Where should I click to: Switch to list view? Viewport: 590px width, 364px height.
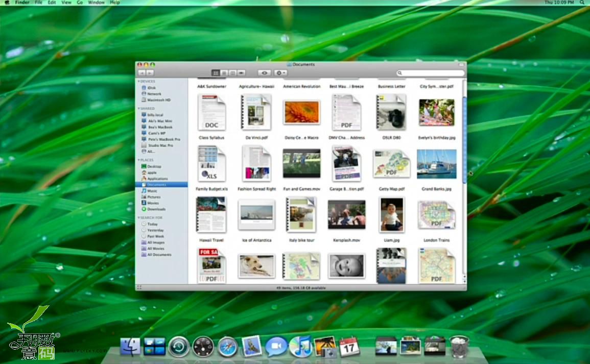(224, 73)
